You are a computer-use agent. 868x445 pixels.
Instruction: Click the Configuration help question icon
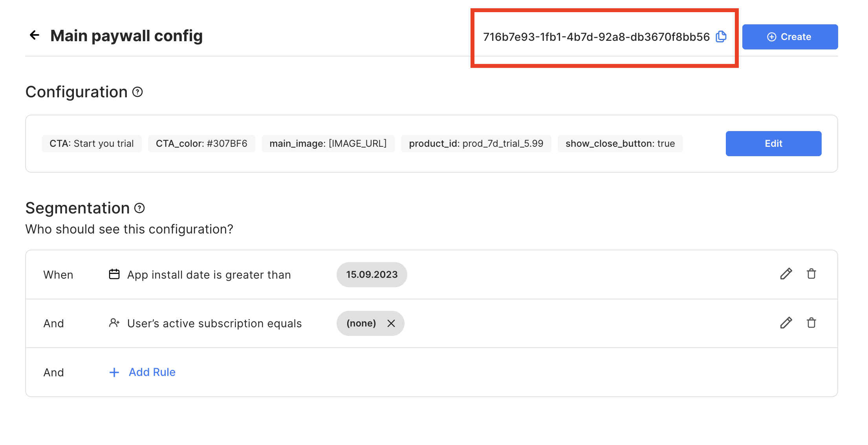(137, 92)
